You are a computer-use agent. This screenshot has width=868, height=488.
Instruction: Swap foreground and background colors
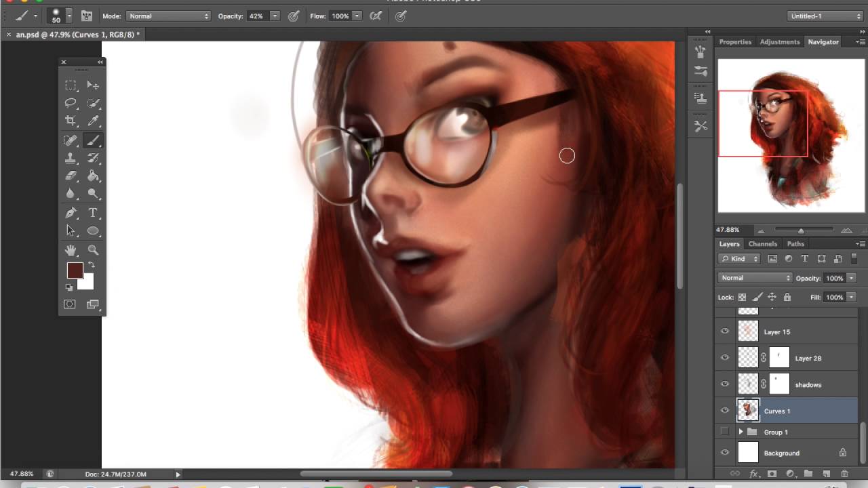(92, 265)
